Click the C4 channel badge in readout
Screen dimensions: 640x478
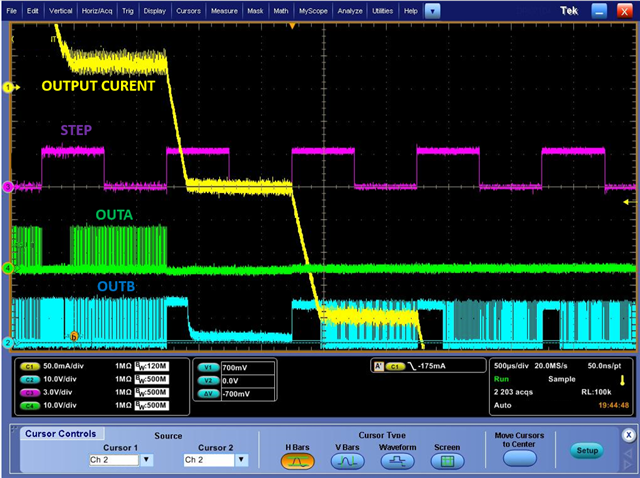coord(29,406)
